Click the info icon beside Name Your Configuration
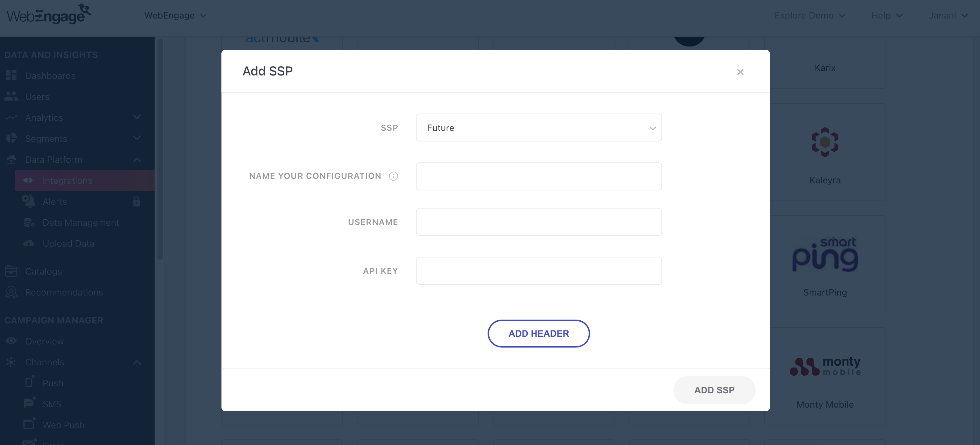Image resolution: width=980 pixels, height=445 pixels. 393,176
